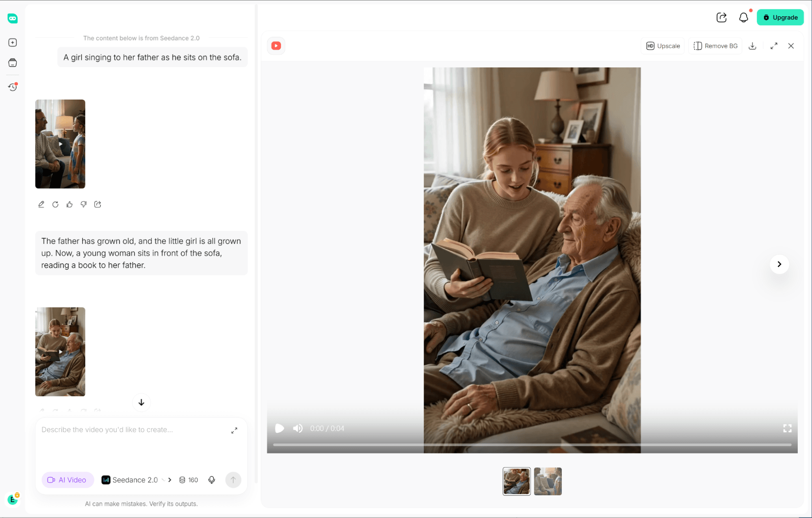812x518 pixels.
Task: Enter fullscreen video mode
Action: (x=787, y=428)
